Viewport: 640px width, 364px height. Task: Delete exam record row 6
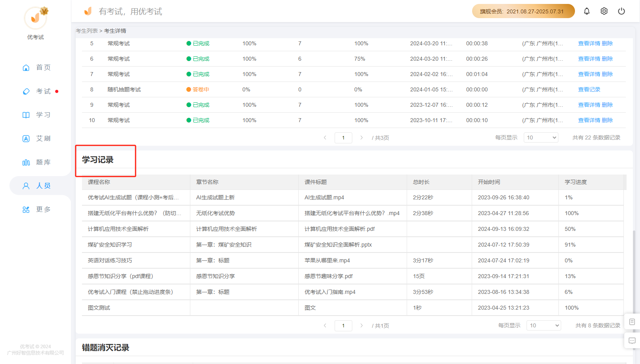click(607, 59)
